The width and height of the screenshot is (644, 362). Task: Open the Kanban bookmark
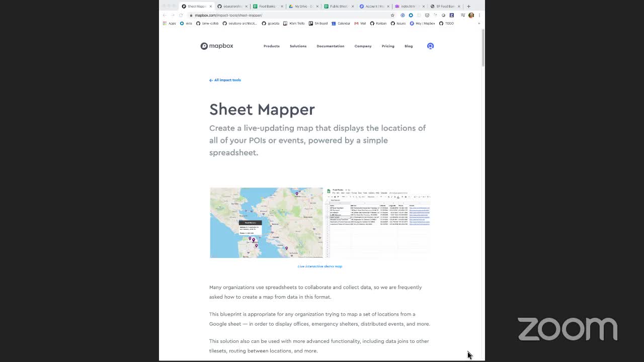[x=378, y=23]
